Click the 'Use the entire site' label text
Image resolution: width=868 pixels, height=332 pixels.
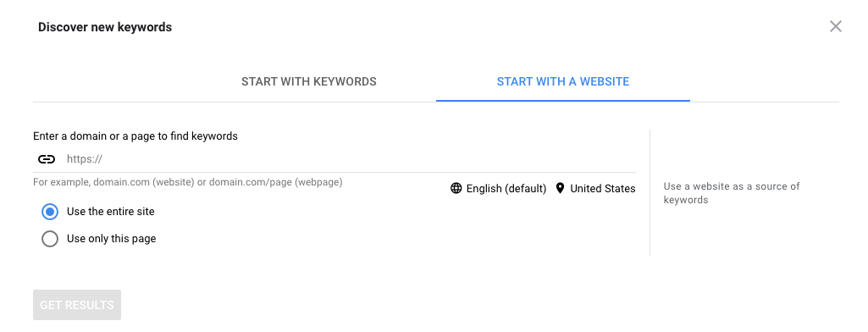(x=111, y=212)
